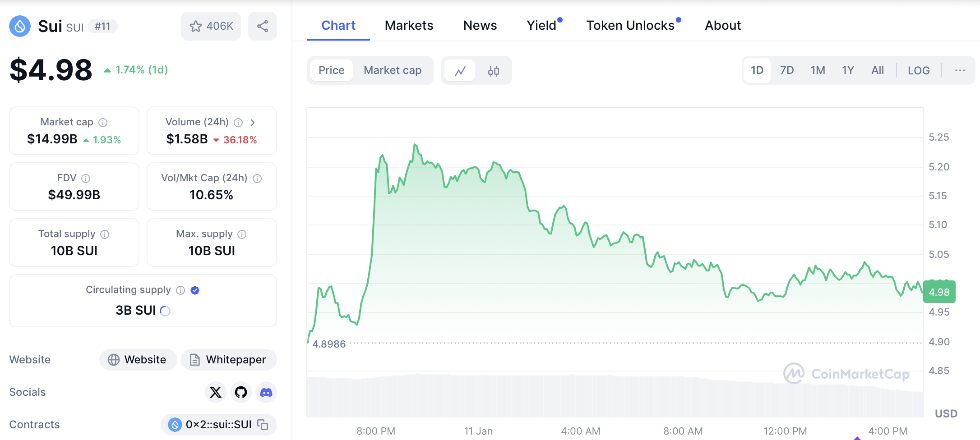Switch to candlestick chart view
The width and height of the screenshot is (980, 440).
click(493, 71)
